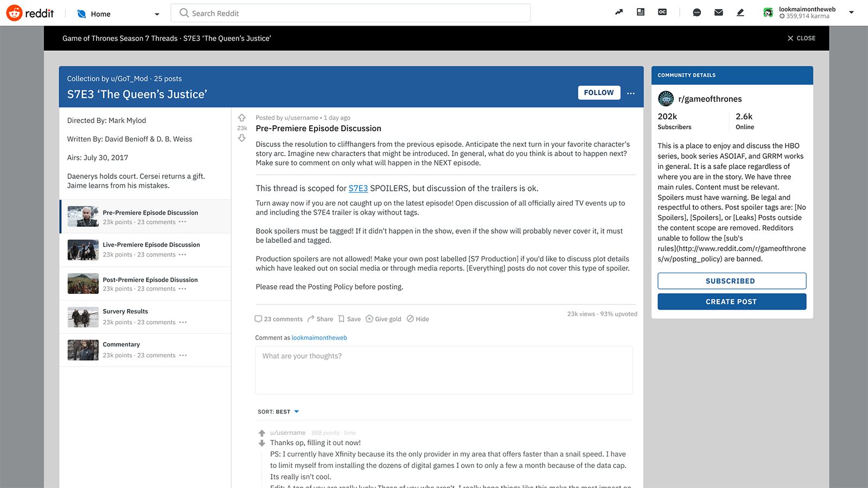Click the create post pencil icon
The width and height of the screenshot is (868, 488).
(741, 12)
